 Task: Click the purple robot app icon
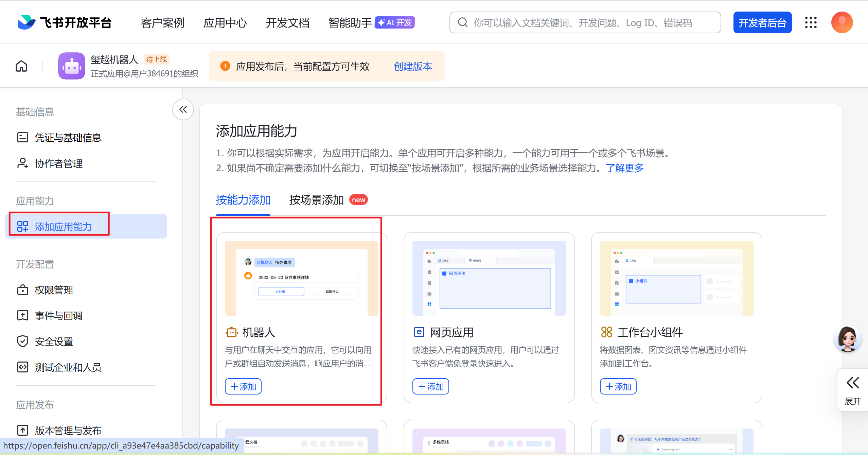(71, 66)
